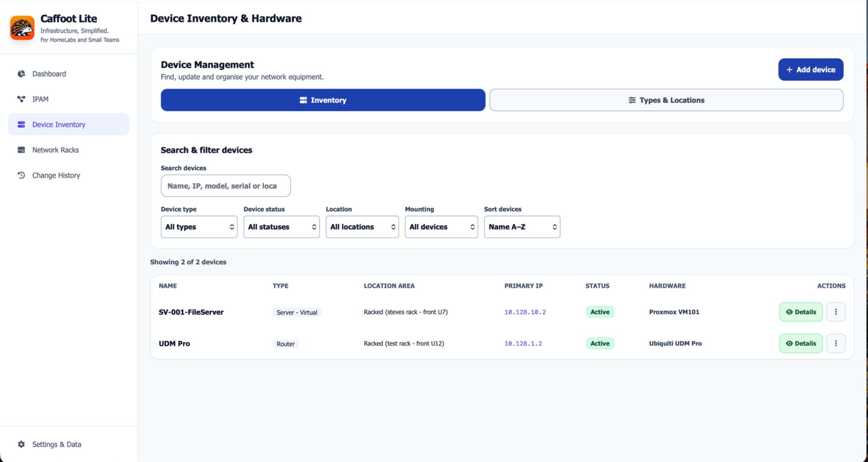Click the IPAM network icon

point(21,99)
